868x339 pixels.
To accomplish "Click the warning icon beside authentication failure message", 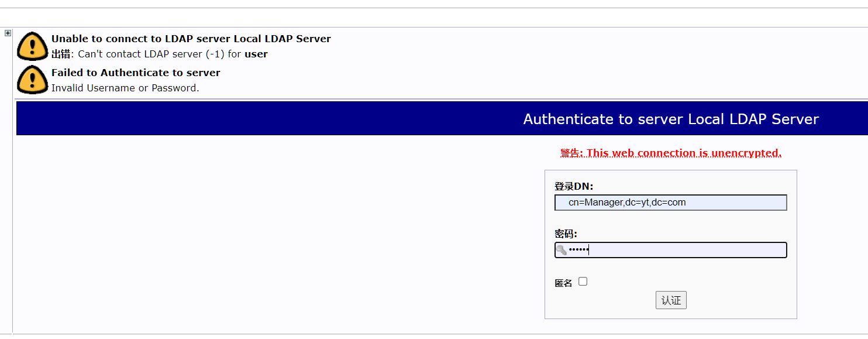I will 32,80.
